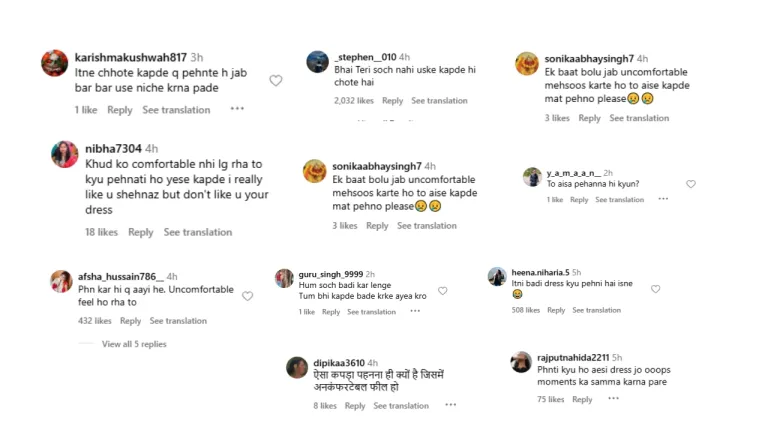Like karishmakushwah817's comment with the heart
This screenshot has width=768, height=432.
click(x=276, y=81)
